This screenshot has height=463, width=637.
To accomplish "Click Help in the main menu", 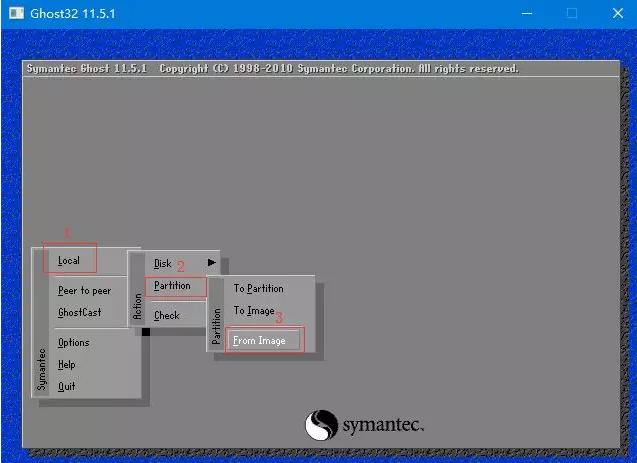I will pos(67,364).
